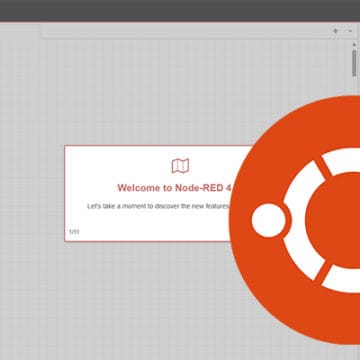Click the blank panel left of tab bar

click(x=20, y=31)
